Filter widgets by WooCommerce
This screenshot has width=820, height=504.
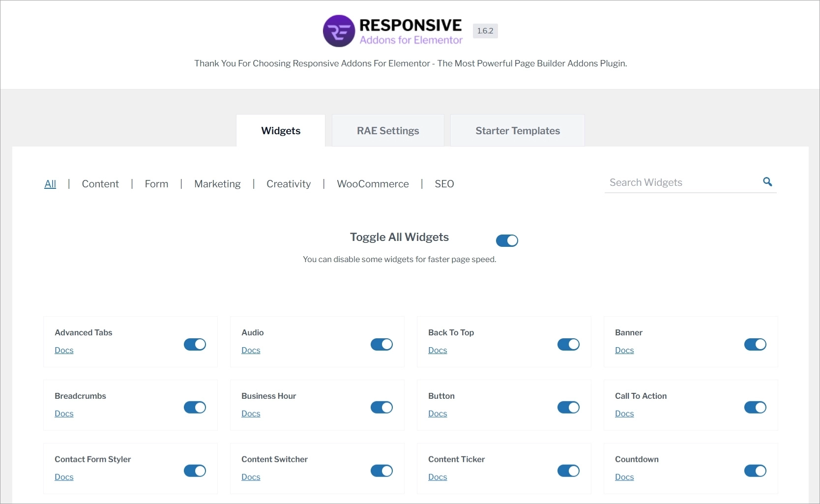(373, 183)
